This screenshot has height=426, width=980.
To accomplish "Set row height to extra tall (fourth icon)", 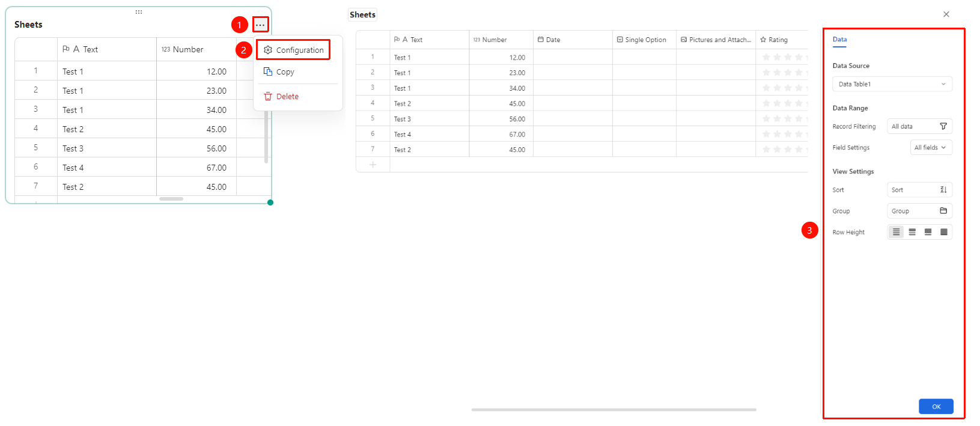I will (943, 232).
